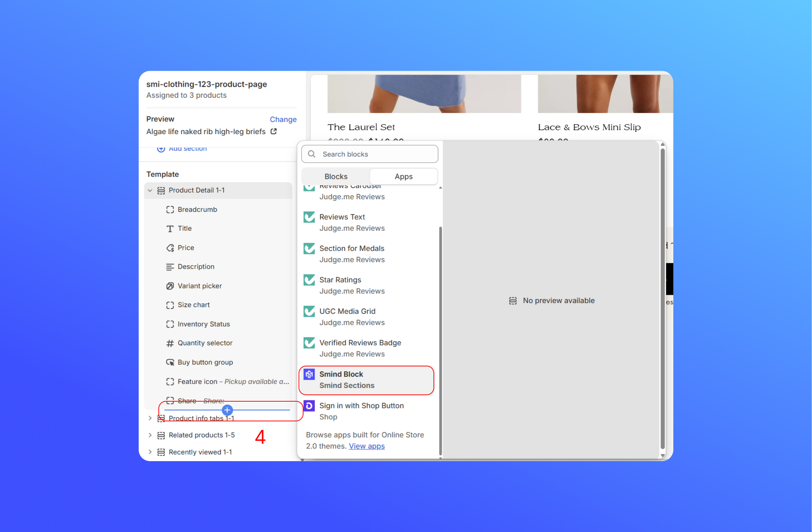This screenshot has width=812, height=532.
Task: Select the Inventory Status block row
Action: (x=218, y=324)
